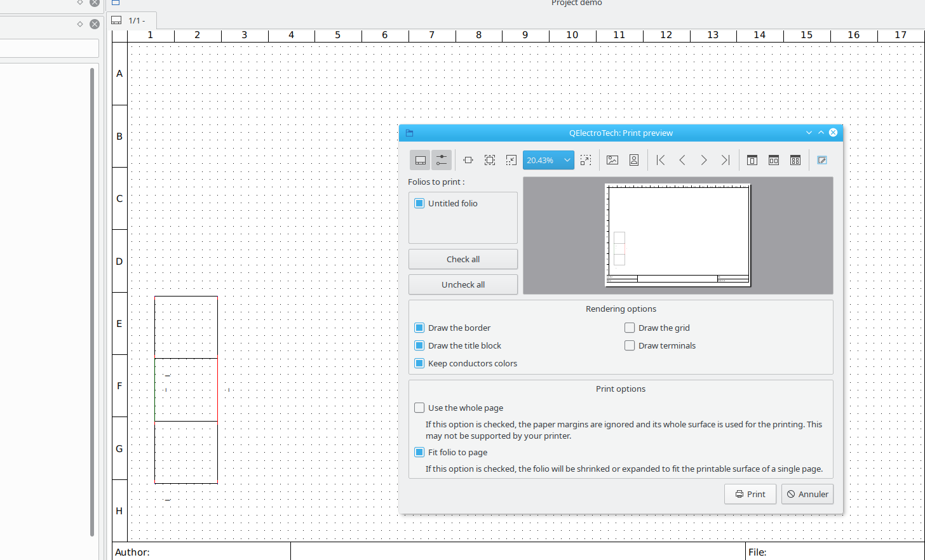925x560 pixels.
Task: Float the left dock panel
Action: (x=80, y=24)
